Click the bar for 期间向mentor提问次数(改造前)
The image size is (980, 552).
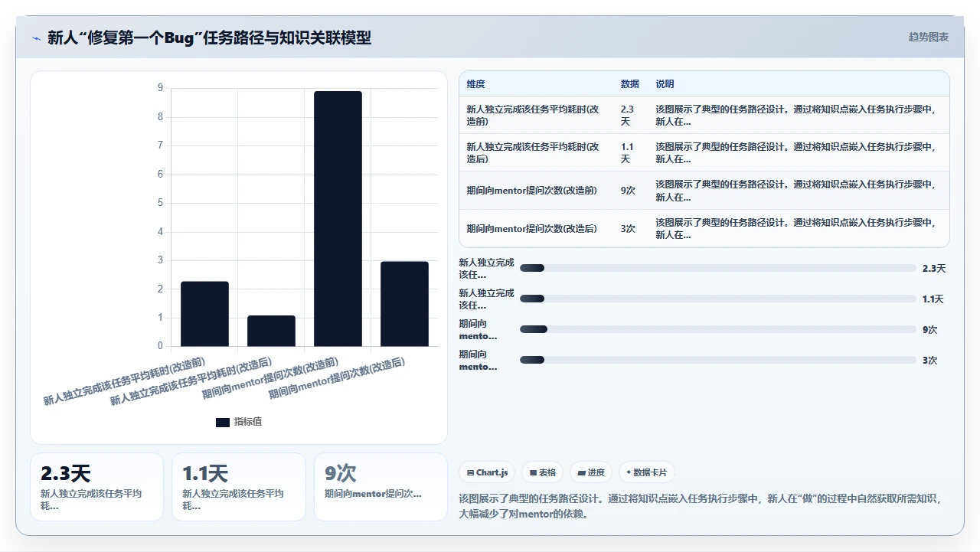point(338,219)
